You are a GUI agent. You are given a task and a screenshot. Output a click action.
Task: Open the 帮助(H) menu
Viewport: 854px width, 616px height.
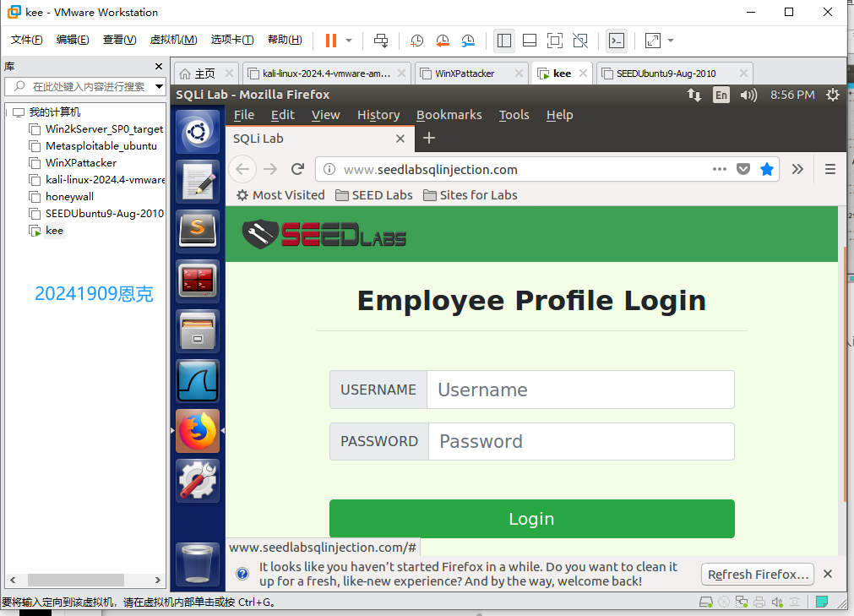(x=285, y=40)
